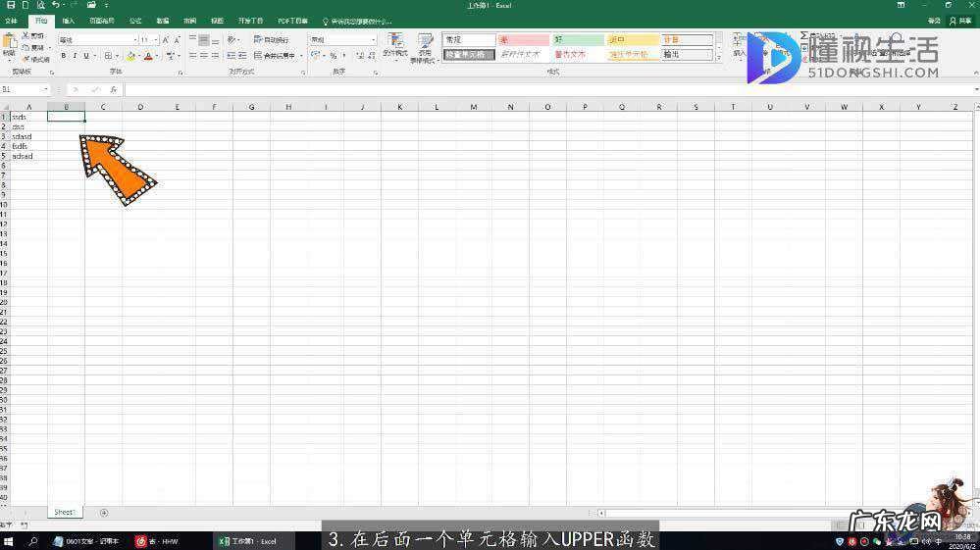Viewport: 980px width, 550px height.
Task: Switch to the Data tab
Action: click(163, 21)
